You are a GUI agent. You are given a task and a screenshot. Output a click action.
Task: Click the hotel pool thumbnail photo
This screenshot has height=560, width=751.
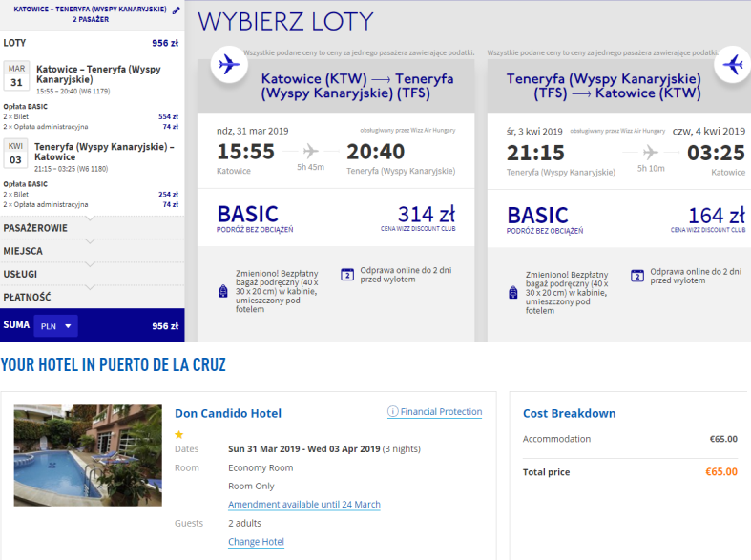[88, 455]
